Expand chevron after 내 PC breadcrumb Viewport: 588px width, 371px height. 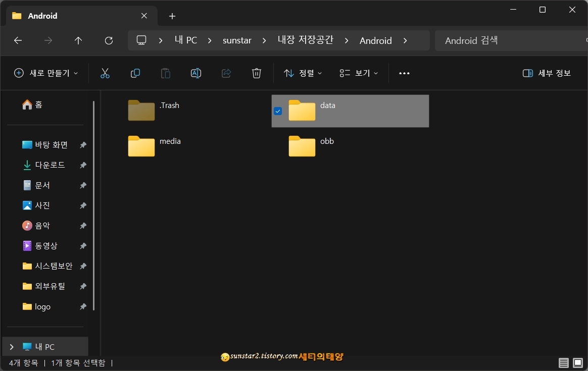[210, 40]
